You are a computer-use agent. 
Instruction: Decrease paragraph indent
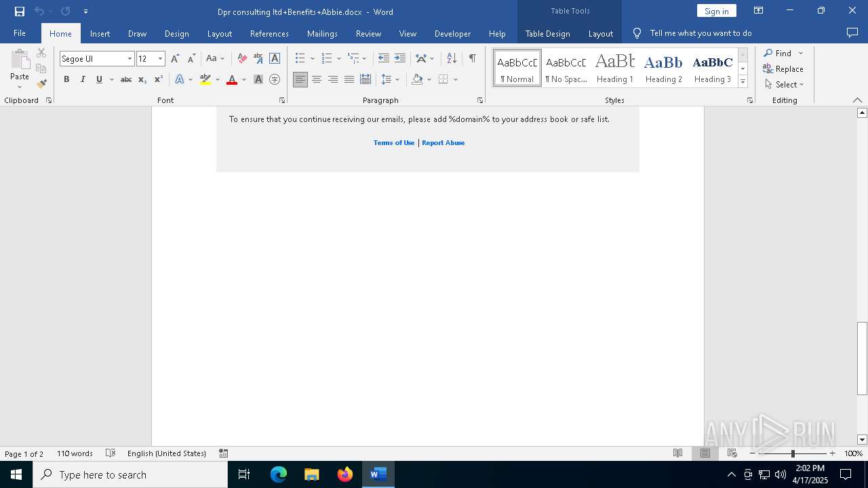coord(384,58)
